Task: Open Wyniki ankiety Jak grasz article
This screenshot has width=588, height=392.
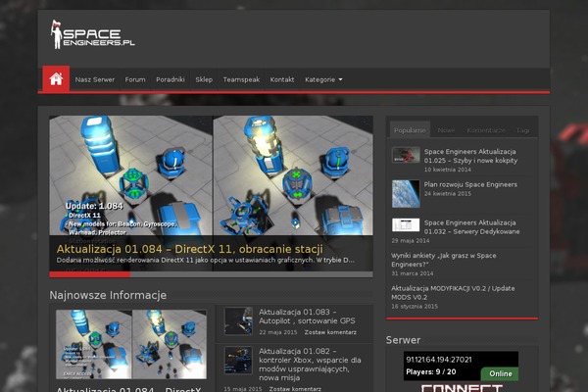Action: (x=444, y=260)
